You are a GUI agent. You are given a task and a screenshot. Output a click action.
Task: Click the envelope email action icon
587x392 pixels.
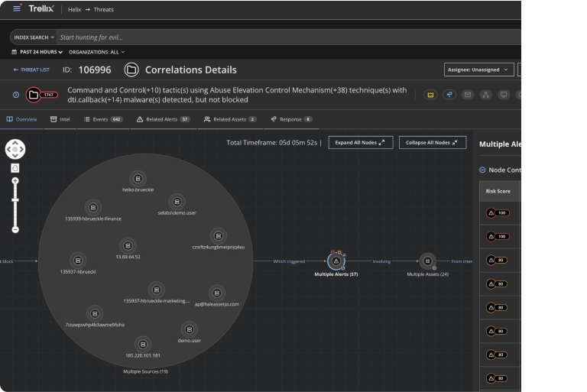click(x=468, y=95)
